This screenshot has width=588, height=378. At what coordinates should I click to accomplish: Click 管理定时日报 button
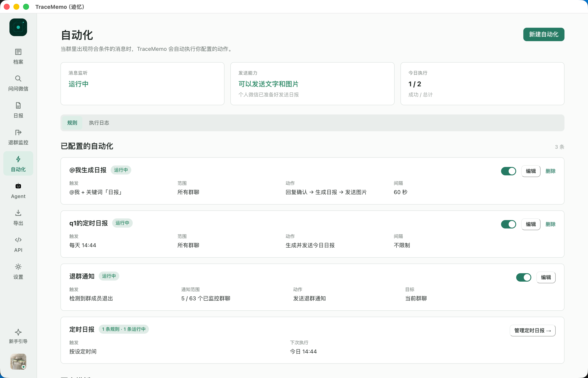(x=533, y=330)
